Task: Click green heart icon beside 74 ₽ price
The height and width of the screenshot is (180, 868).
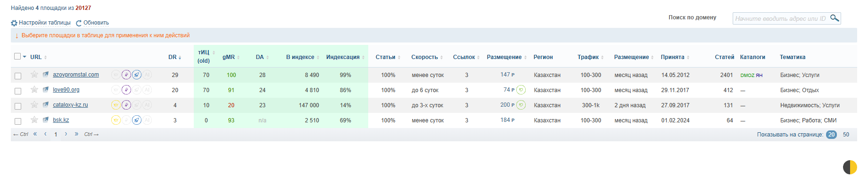Action: [521, 90]
